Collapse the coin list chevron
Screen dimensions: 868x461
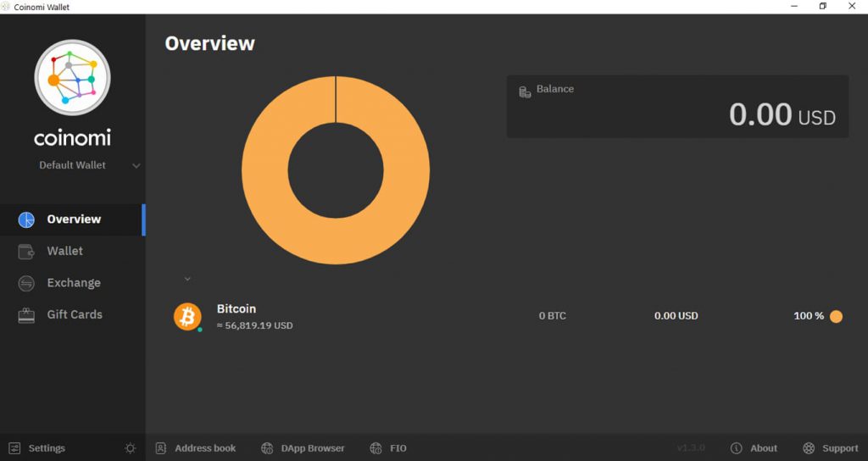point(187,279)
